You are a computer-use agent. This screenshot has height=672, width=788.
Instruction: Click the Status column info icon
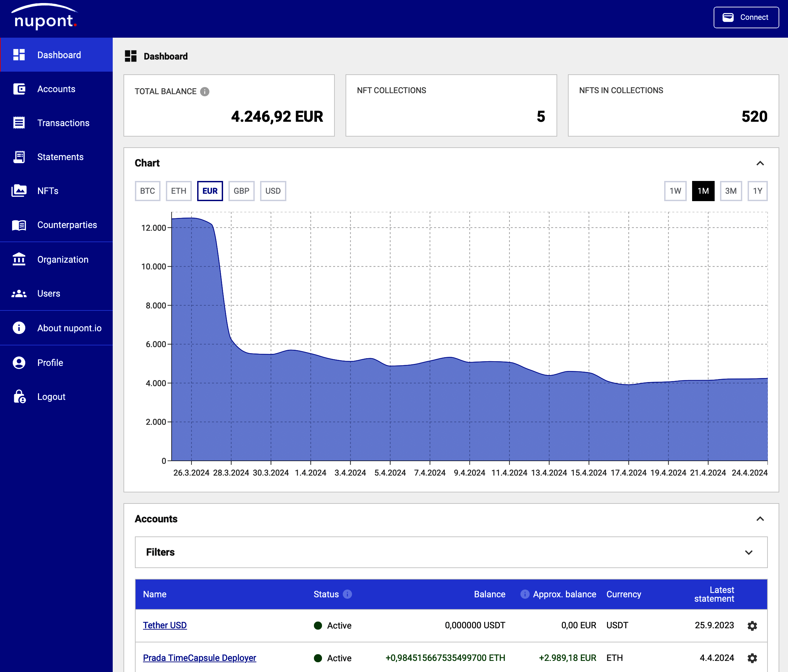(x=347, y=594)
